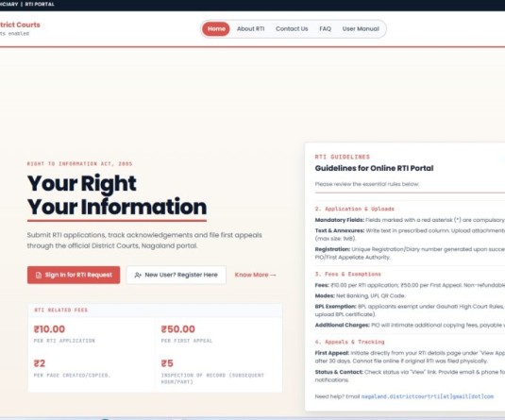Click the 'First Appeal:' guideline line
The width and height of the screenshot is (505, 420).
click(x=410, y=357)
